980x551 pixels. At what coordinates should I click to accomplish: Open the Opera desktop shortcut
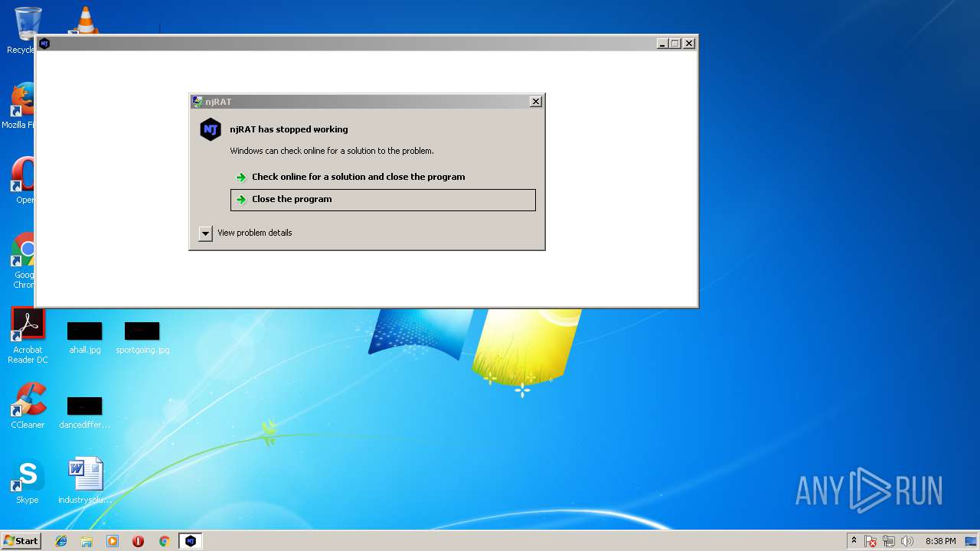(23, 181)
